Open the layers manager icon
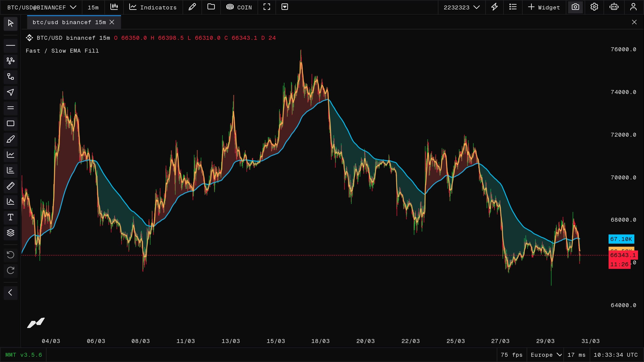The height and width of the screenshot is (362, 644). click(11, 233)
